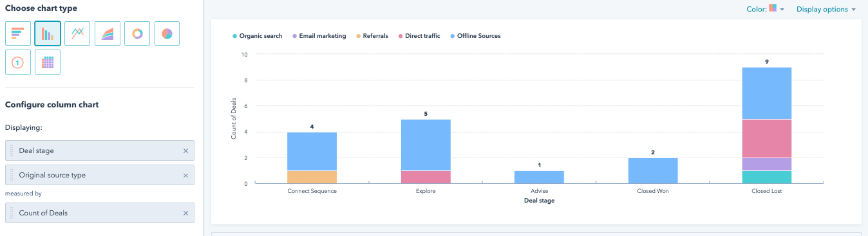The height and width of the screenshot is (236, 868).
Task: Click Offline Sources segment in Explore bar
Action: coord(426,145)
